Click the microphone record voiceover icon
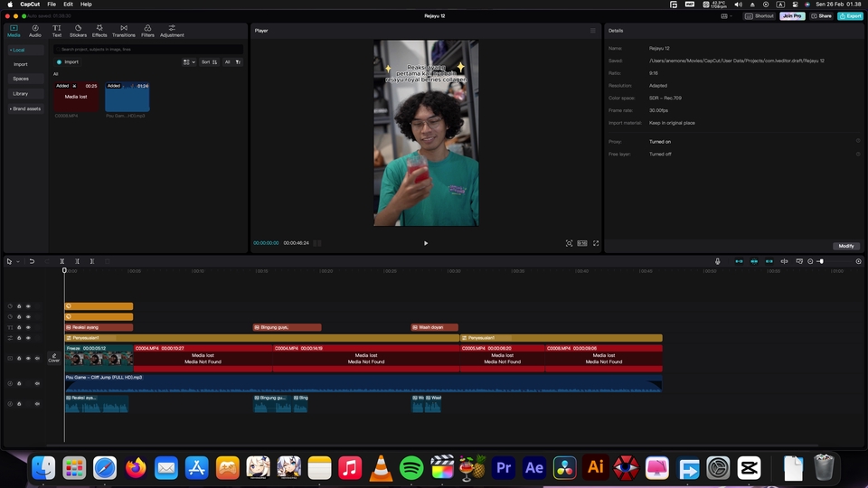Image resolution: width=868 pixels, height=488 pixels. tap(717, 261)
